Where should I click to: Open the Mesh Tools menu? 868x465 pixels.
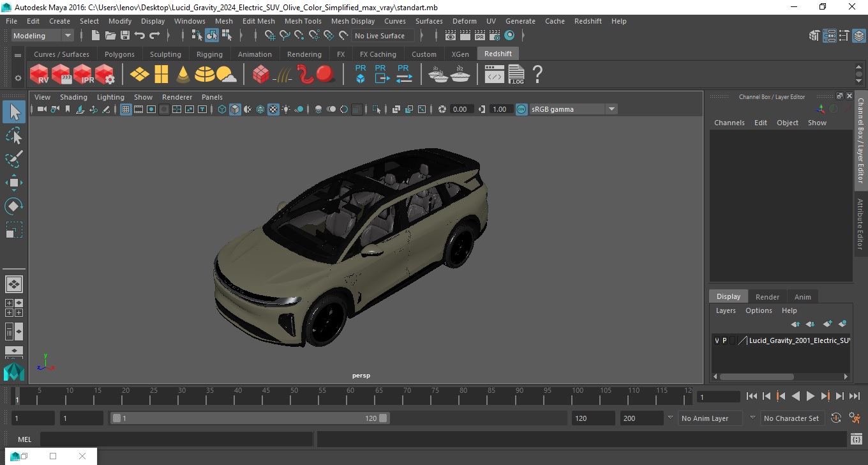(x=303, y=21)
